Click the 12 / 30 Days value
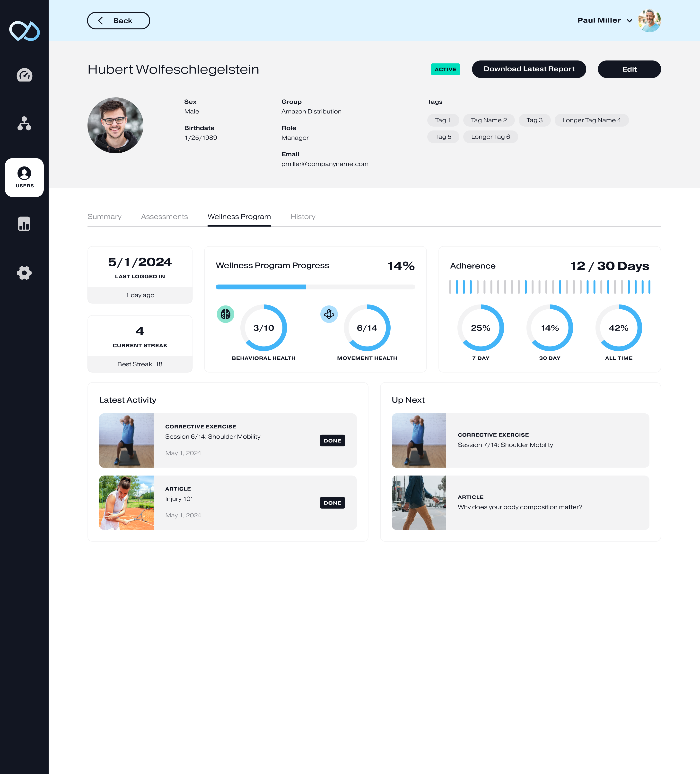 609,266
